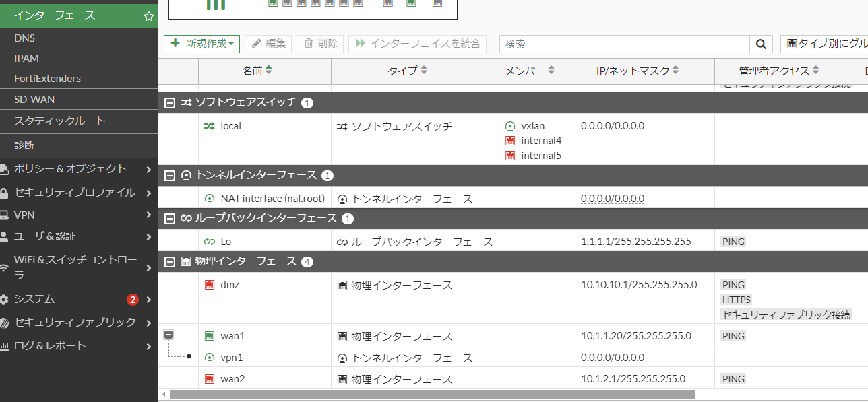Click the sort arrows on タイプ column
The width and height of the screenshot is (868, 402).
[423, 70]
